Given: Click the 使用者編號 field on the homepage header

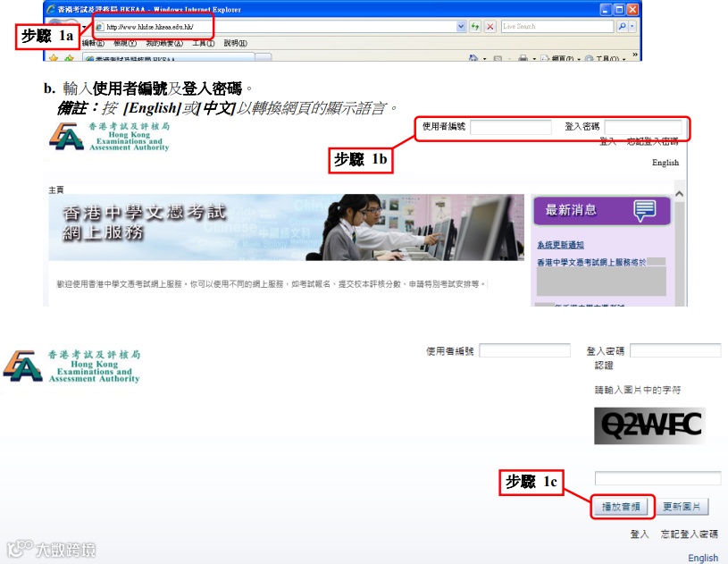Looking at the screenshot, I should [511, 127].
